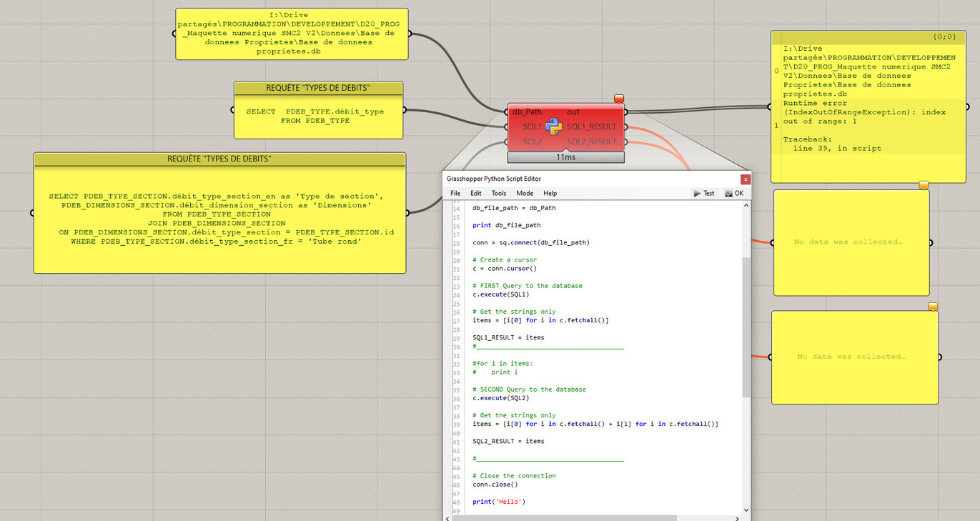Click the orange warning balloon on the second empty panel
Screen dimensions: 980x521
click(x=932, y=307)
